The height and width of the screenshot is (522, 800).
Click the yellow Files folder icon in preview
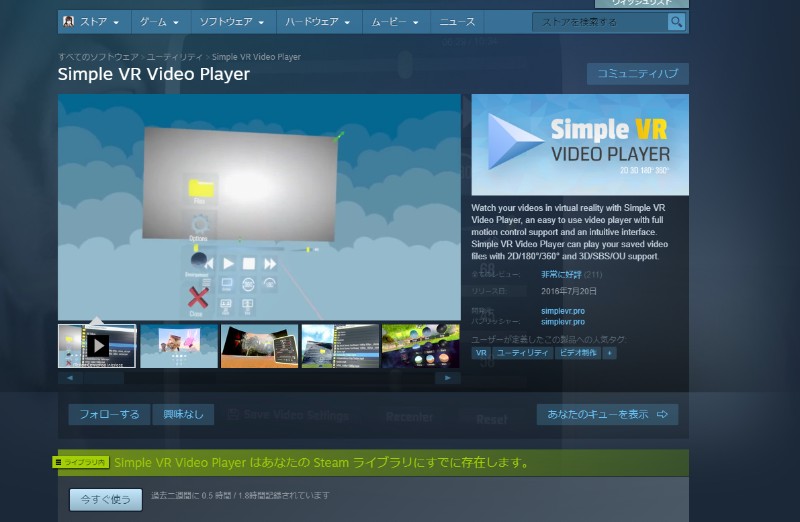click(201, 189)
